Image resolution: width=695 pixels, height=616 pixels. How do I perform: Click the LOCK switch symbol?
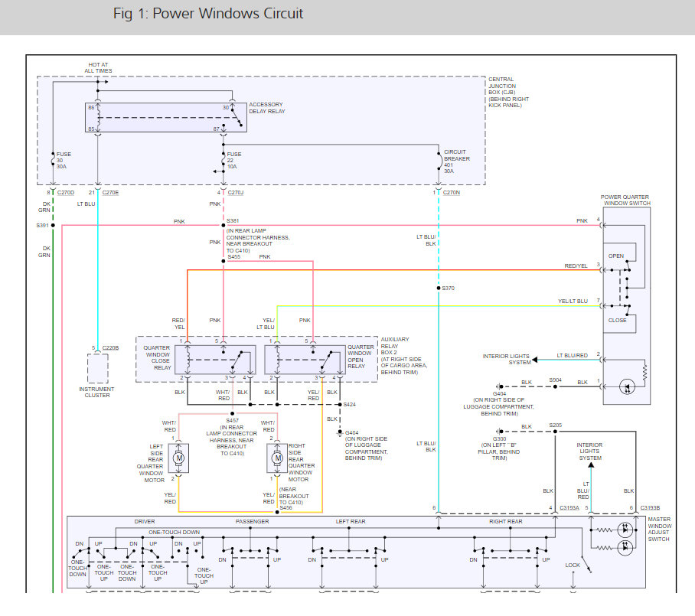click(586, 565)
